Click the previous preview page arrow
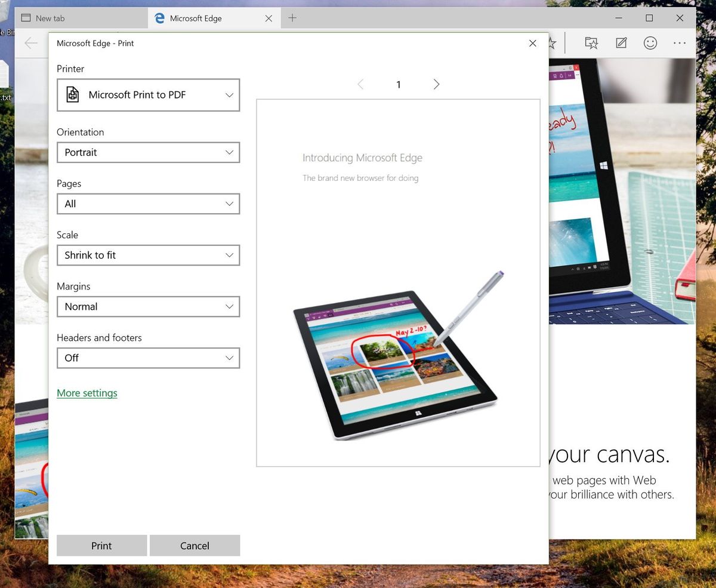This screenshot has height=588, width=716. (360, 84)
